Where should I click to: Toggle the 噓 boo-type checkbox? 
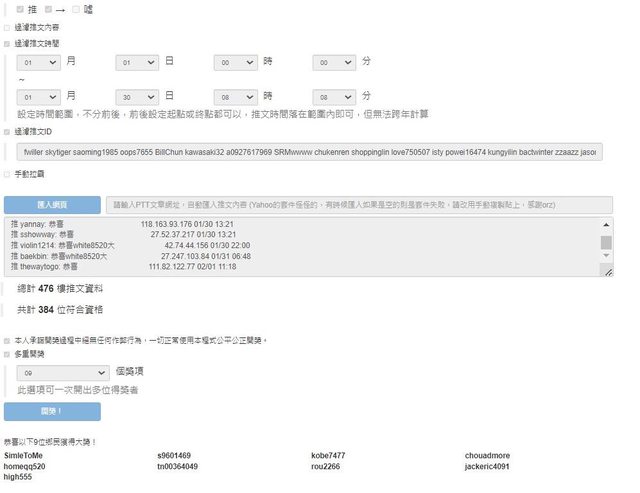tap(75, 9)
